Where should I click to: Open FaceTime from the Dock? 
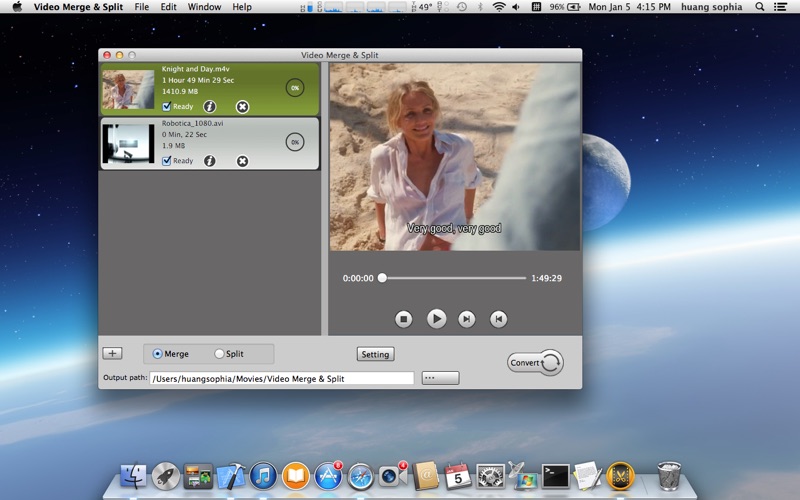[x=393, y=476]
